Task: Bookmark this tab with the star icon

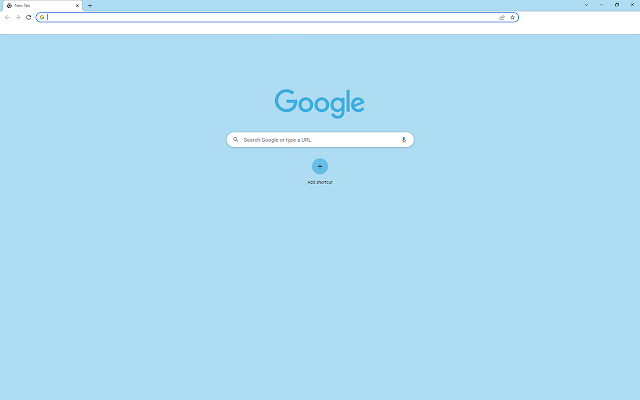Action: tap(513, 17)
